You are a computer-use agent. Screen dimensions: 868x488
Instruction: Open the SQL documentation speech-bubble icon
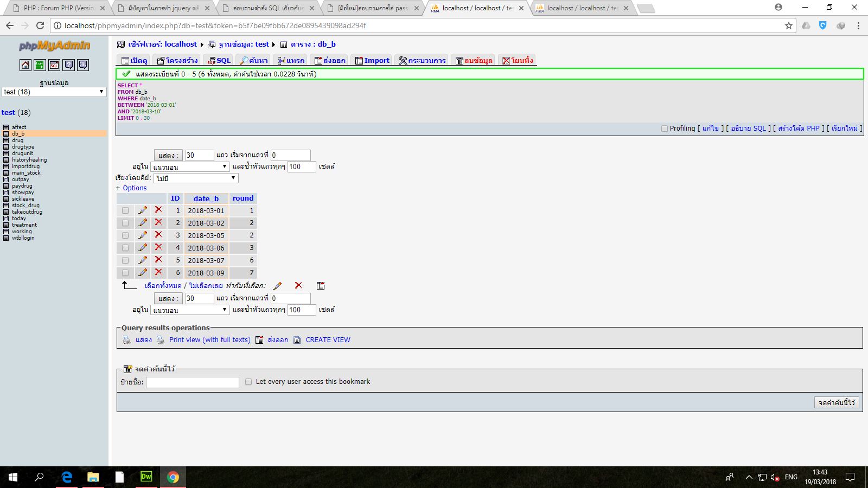(x=83, y=65)
